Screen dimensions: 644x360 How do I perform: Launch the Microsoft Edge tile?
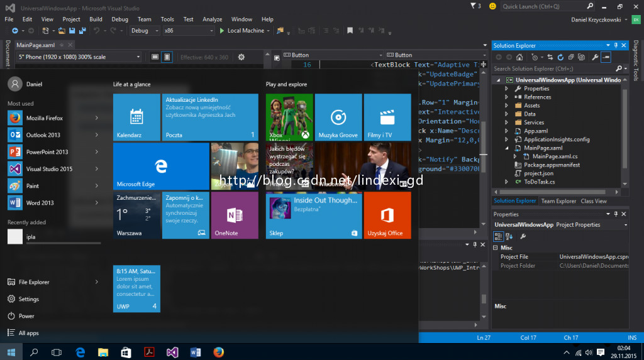point(161,166)
